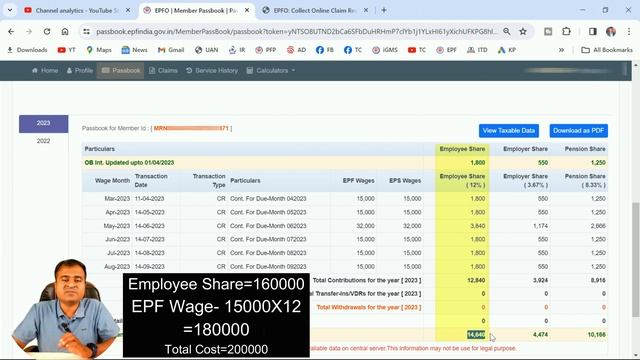Open the All Bookmarks folder

(607, 50)
